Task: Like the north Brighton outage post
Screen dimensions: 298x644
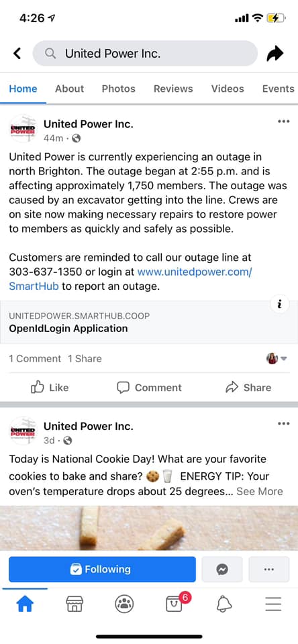Action: (x=50, y=387)
